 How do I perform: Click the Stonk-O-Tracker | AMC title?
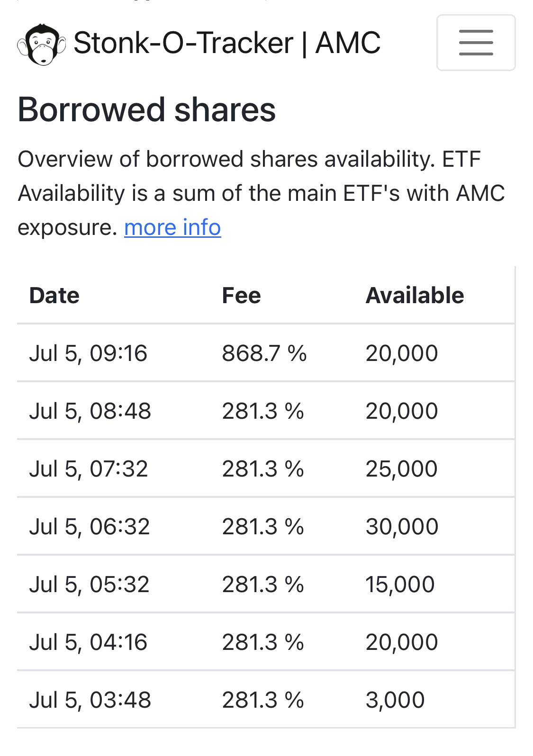[227, 43]
